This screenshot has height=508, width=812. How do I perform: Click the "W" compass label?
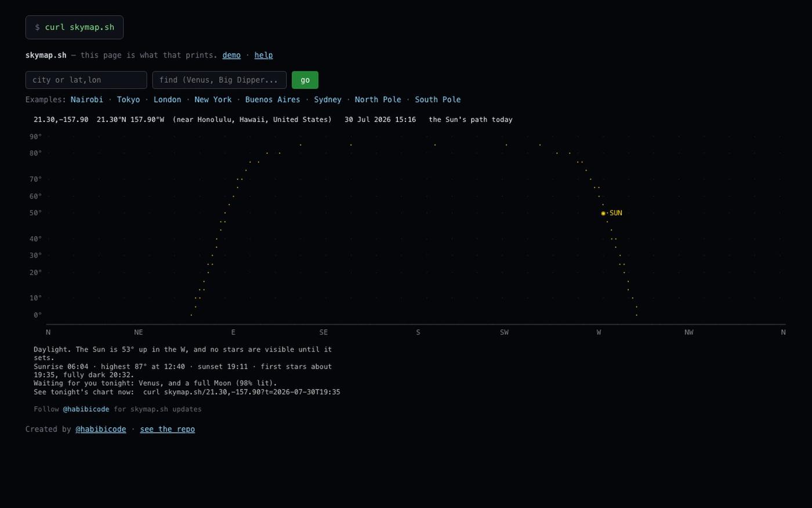[599, 332]
